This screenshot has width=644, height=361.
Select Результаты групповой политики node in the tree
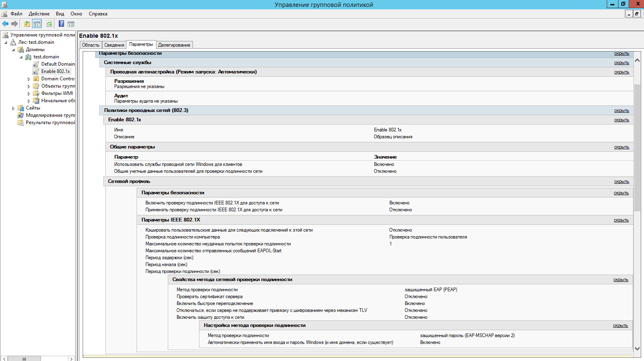50,122
